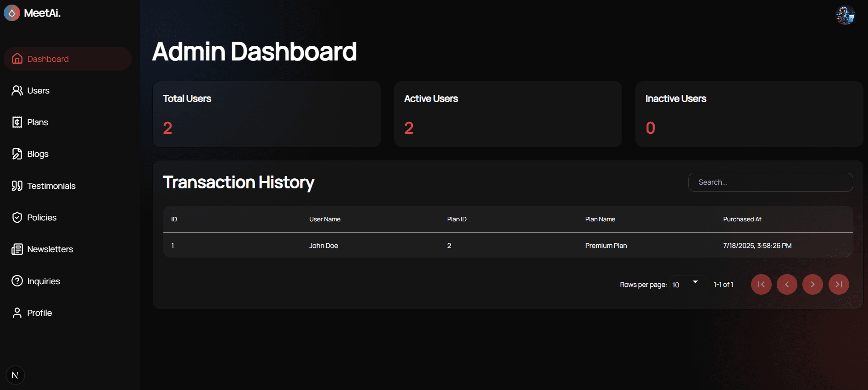The width and height of the screenshot is (868, 390).
Task: Open the Profile page link
Action: pos(39,313)
